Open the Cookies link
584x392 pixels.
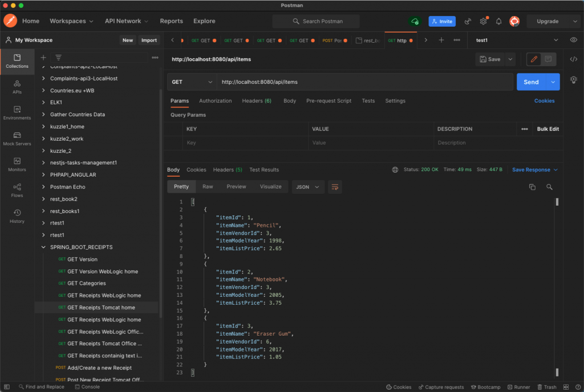544,101
